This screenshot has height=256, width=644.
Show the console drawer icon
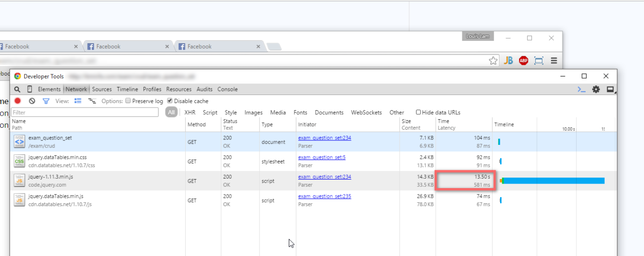coord(582,90)
